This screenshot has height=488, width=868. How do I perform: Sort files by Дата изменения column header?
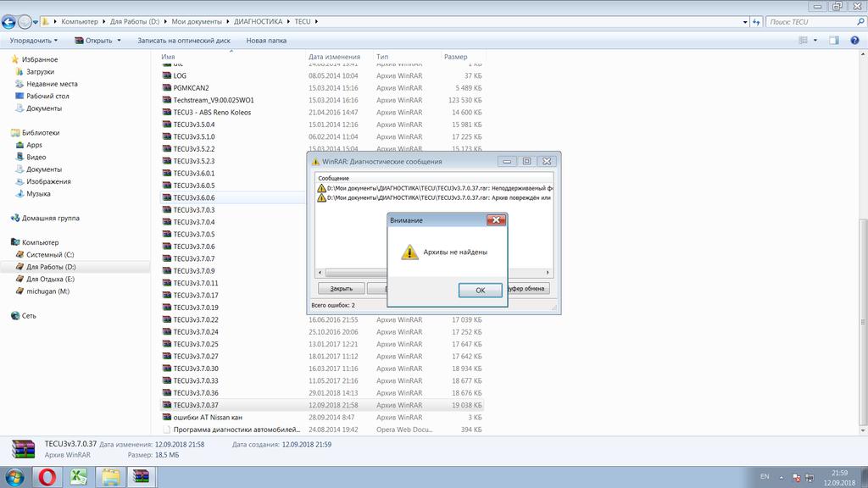tap(334, 57)
